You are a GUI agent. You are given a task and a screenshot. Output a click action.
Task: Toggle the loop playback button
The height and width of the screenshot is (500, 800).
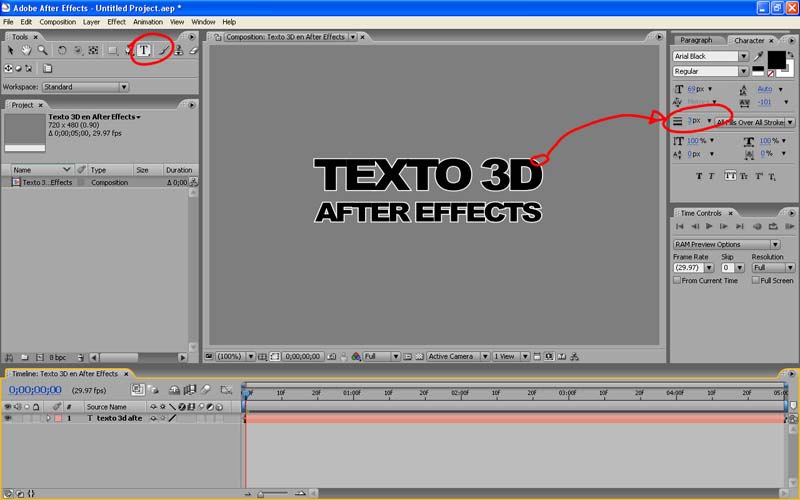point(773,227)
